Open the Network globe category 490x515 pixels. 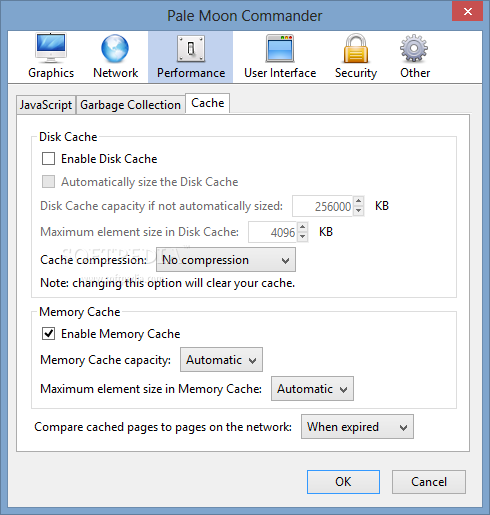(115, 56)
